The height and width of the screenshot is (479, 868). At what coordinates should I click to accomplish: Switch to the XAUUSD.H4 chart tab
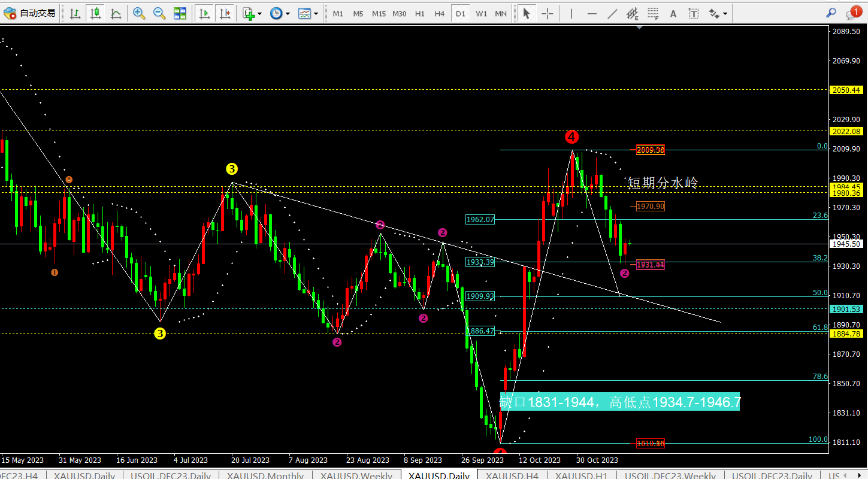click(x=512, y=476)
